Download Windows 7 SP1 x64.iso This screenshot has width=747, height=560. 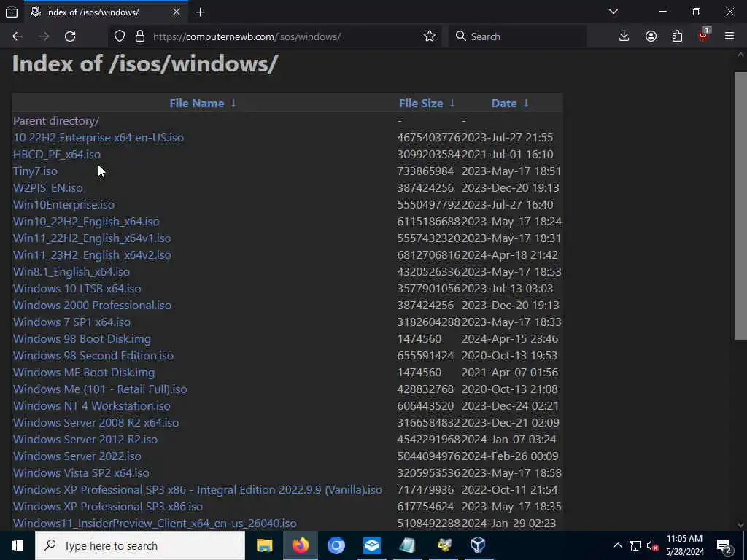coord(72,322)
